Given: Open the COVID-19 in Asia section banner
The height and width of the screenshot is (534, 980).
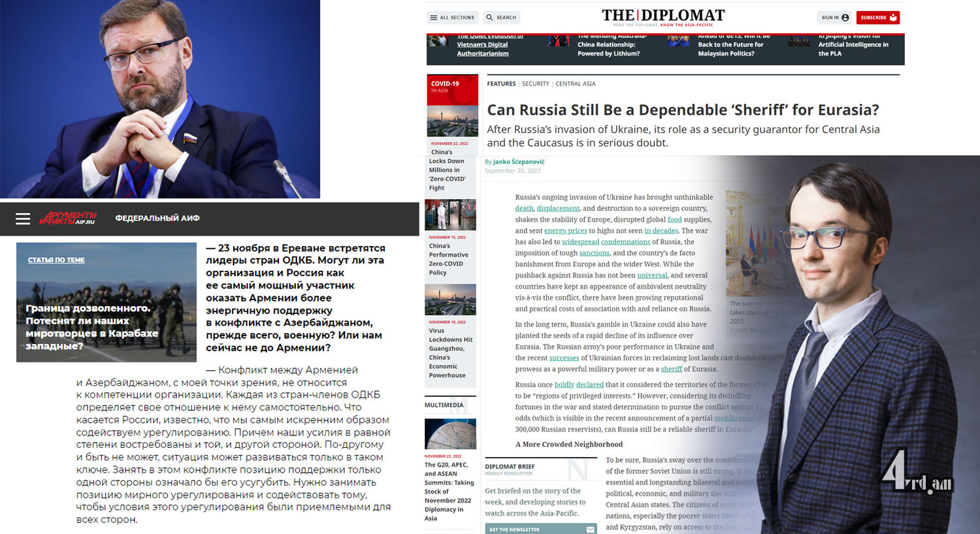Looking at the screenshot, I should coord(451,90).
